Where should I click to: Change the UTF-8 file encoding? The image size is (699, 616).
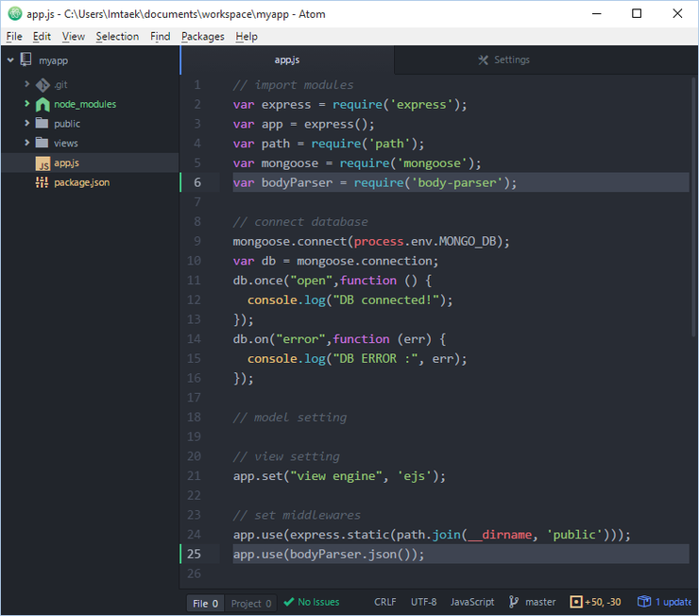pos(423,602)
